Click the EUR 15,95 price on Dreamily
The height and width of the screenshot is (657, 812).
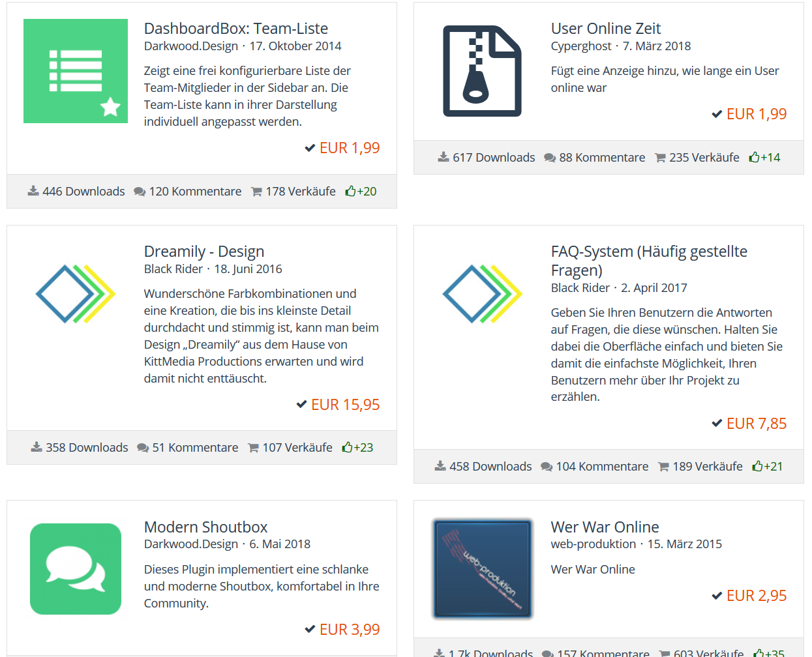coord(345,405)
